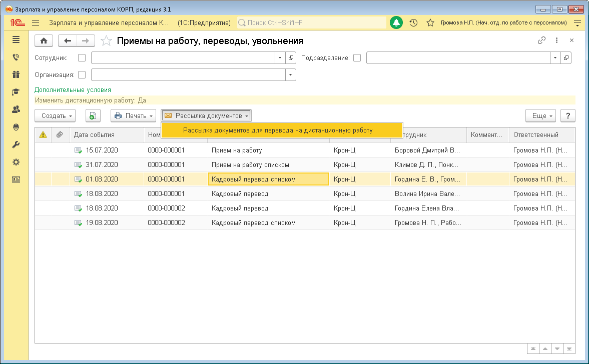Open favorites star in top bar
The height and width of the screenshot is (364, 589).
tap(430, 23)
